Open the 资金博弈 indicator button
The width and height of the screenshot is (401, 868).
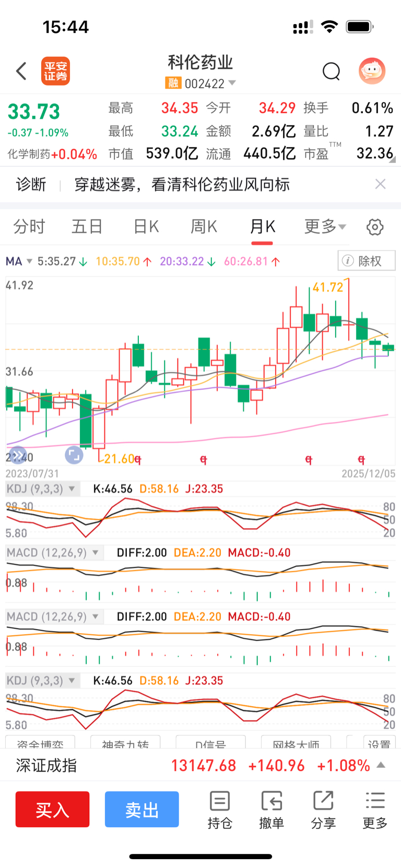(x=40, y=743)
